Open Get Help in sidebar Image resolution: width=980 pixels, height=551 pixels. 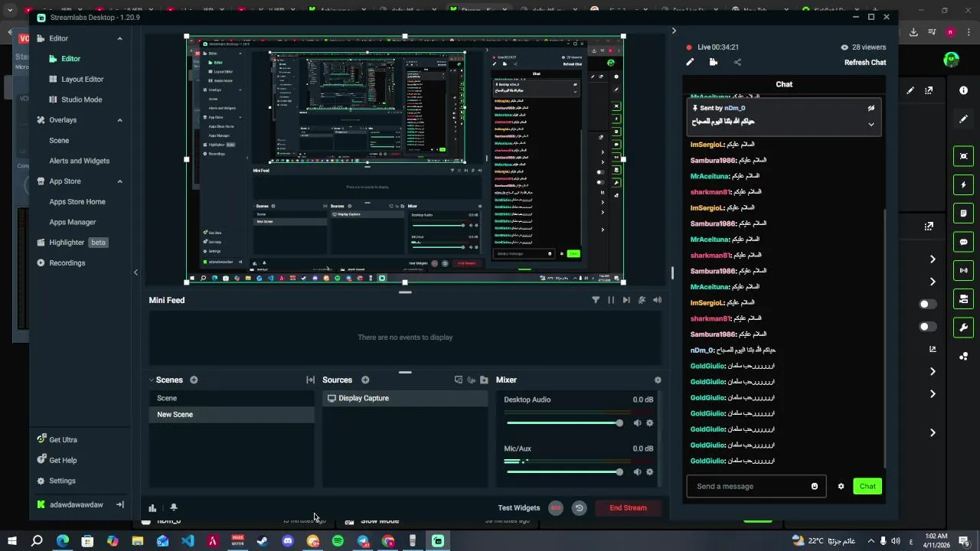coord(57,460)
